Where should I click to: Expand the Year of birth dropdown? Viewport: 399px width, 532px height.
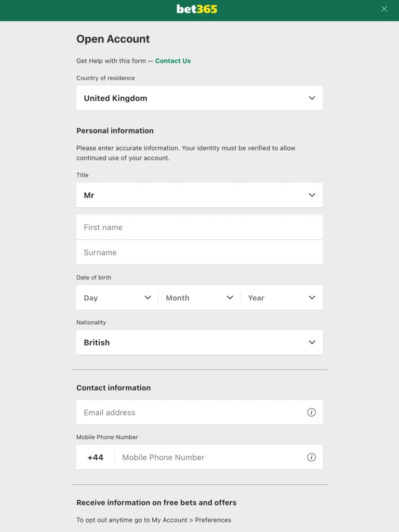point(282,298)
